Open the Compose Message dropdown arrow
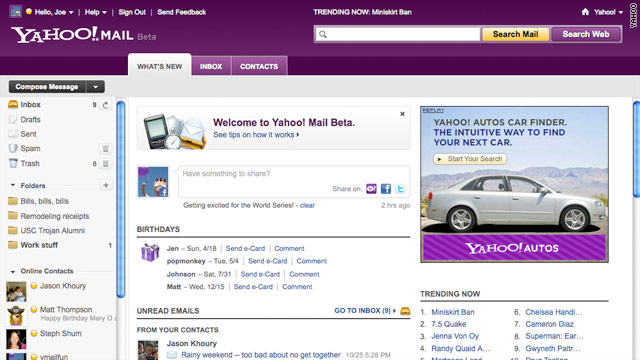Screen dimensions: 640x360 96,87
